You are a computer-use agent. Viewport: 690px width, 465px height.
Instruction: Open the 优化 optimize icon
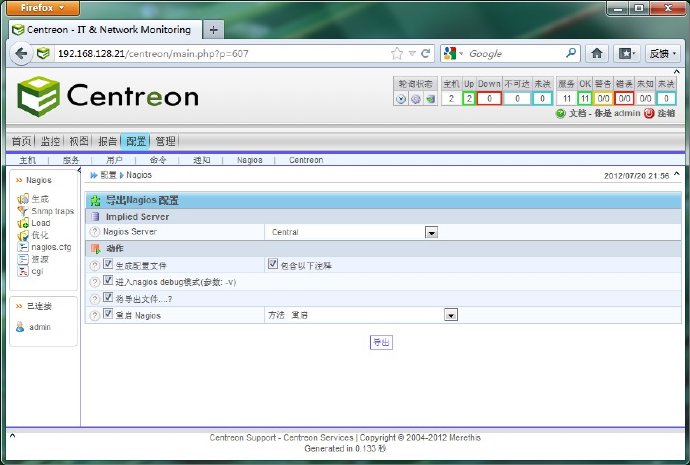23,235
